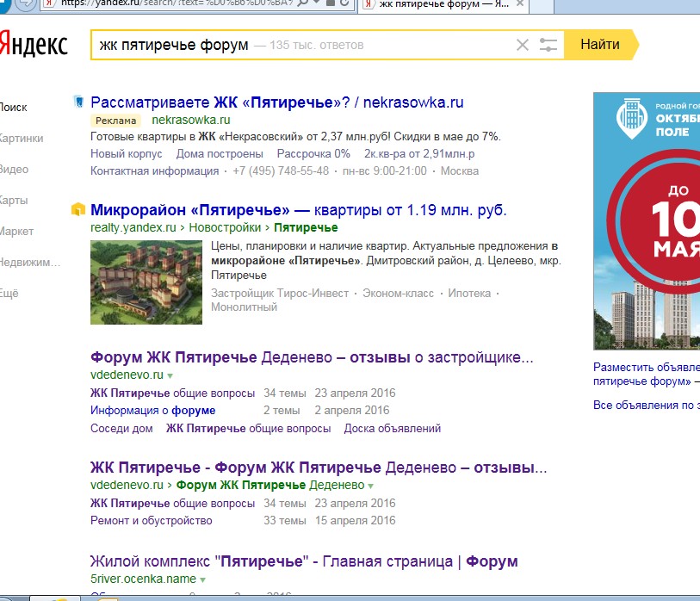The image size is (700, 601).
Task: Expand Ещё in the left menu
Action: pos(9,294)
